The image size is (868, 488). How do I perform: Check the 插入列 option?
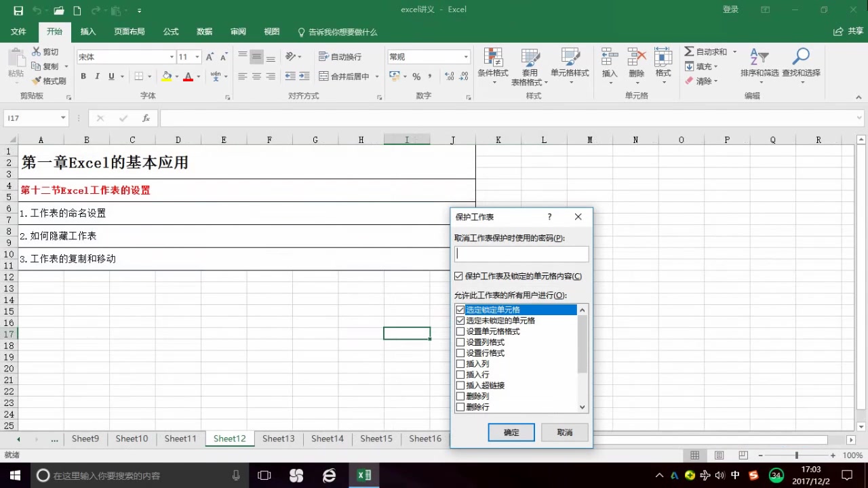[x=460, y=364]
